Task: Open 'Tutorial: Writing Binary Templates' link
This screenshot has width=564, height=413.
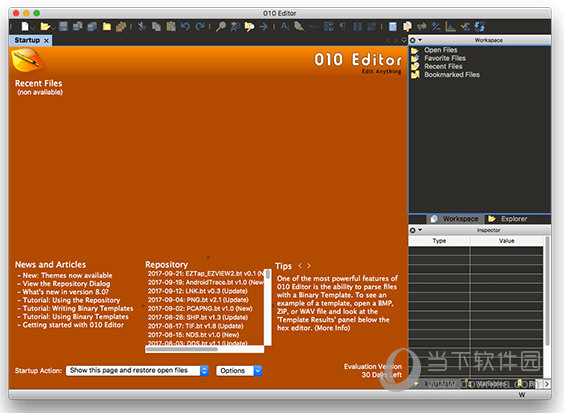Action: 78,308
